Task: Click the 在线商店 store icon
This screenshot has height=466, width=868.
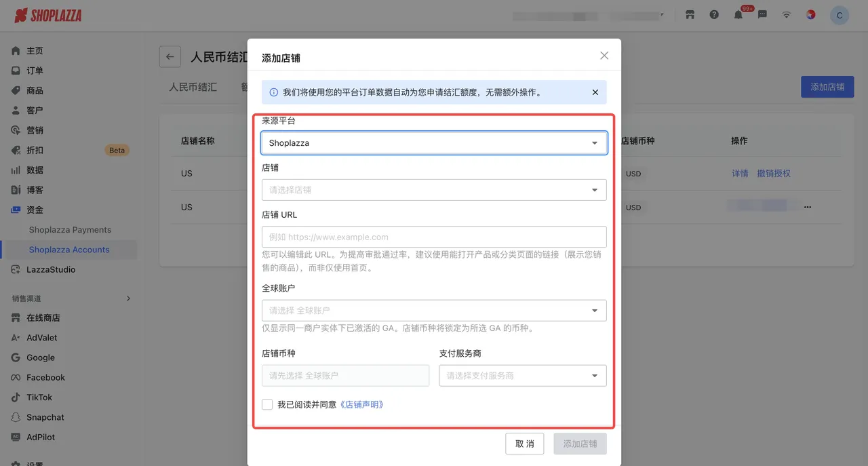Action: tap(16, 317)
